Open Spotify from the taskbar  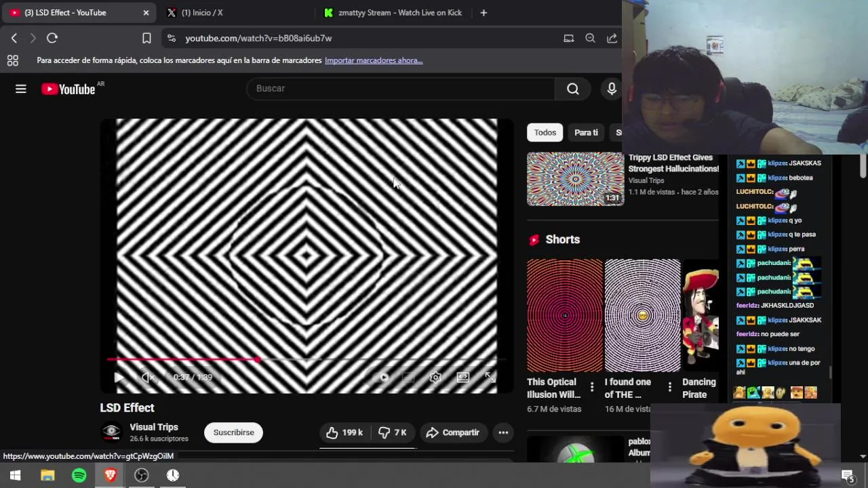coord(79,476)
